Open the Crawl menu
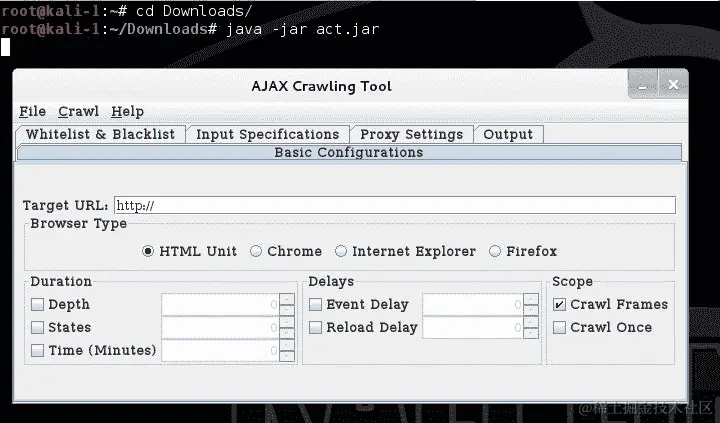Viewport: 720px width, 423px height. pyautogui.click(x=79, y=112)
